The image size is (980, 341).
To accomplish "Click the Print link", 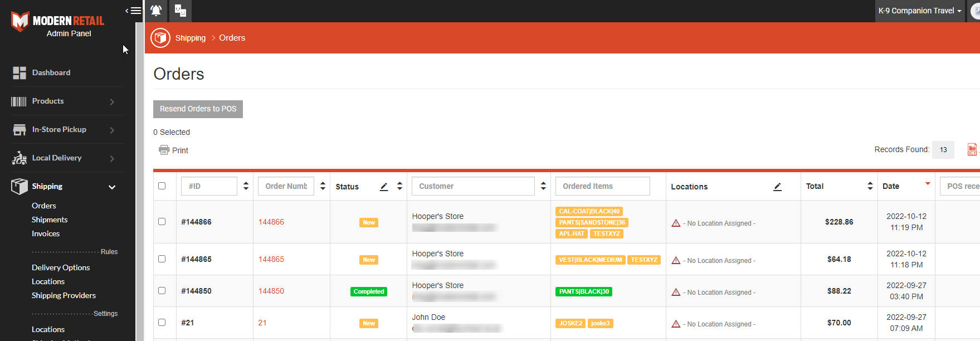I will click(x=180, y=150).
